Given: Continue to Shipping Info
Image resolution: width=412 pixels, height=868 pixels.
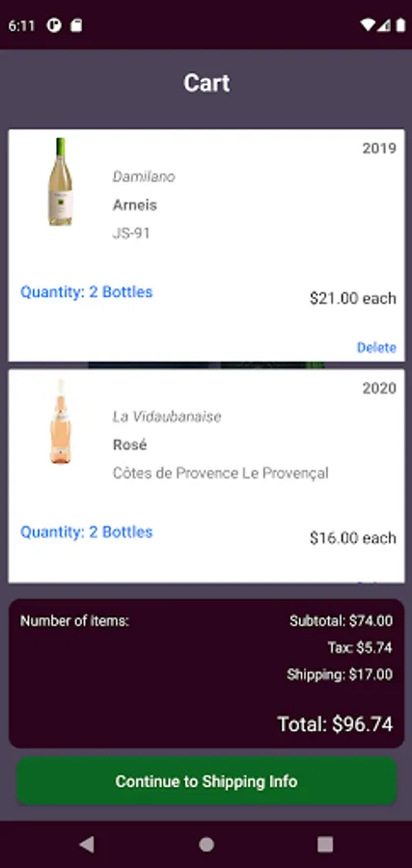Looking at the screenshot, I should (206, 781).
